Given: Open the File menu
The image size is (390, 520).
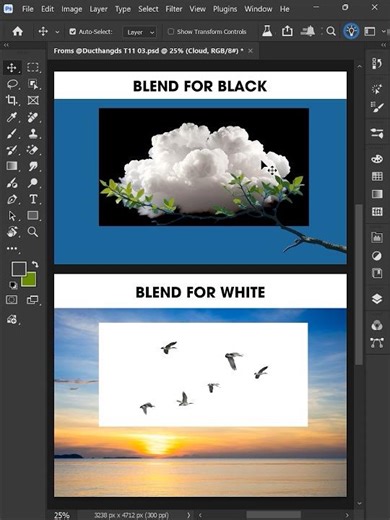Looking at the screenshot, I should coord(27,9).
